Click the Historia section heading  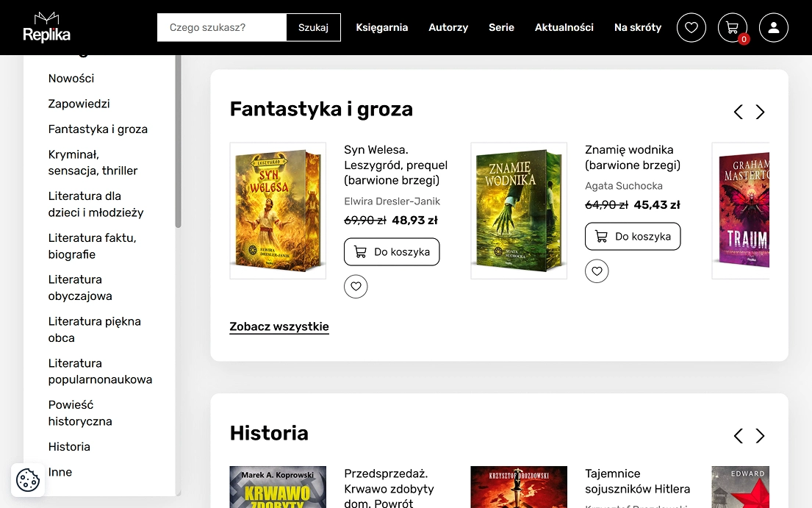tap(269, 434)
